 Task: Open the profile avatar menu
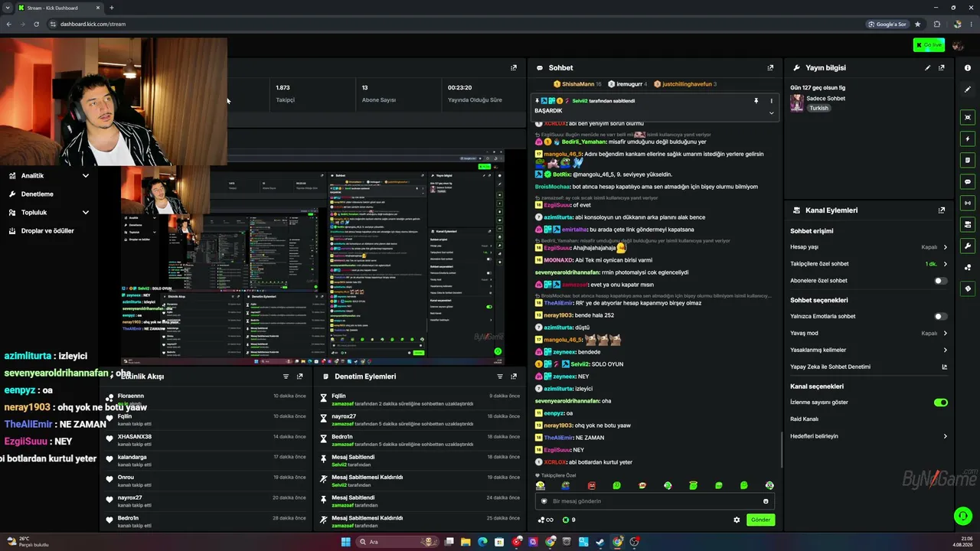958,45
